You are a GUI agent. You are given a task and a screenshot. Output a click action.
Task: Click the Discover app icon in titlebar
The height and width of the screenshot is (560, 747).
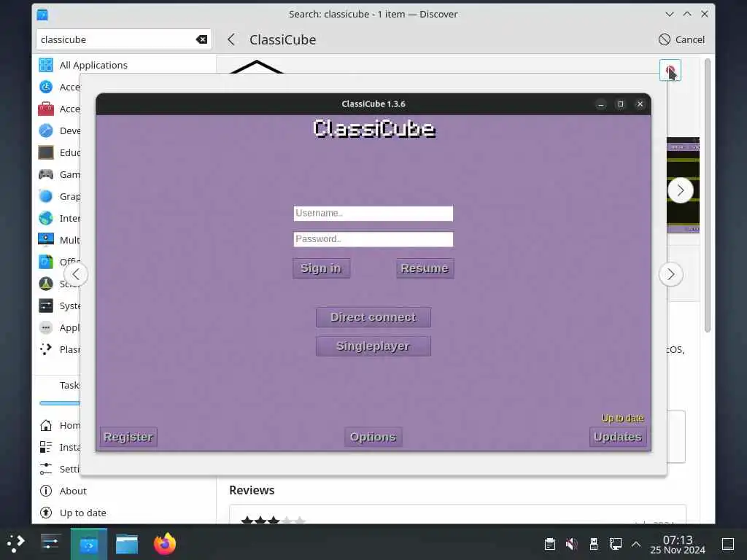coord(42,15)
